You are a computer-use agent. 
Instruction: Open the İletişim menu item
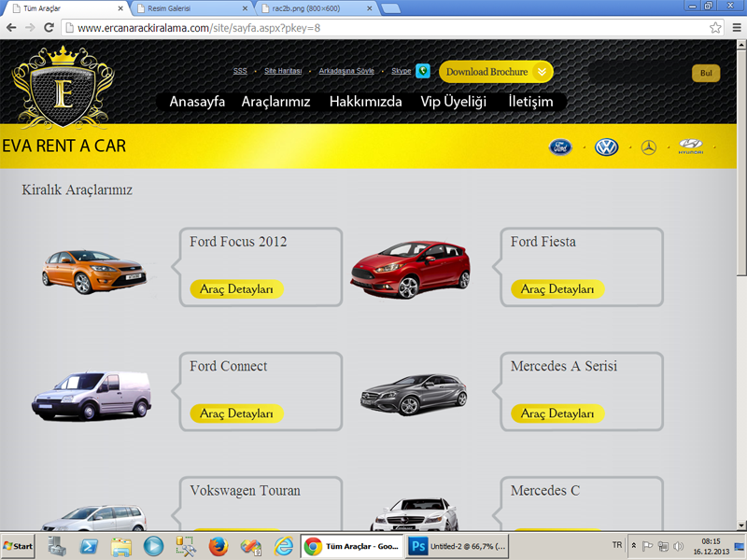530,102
